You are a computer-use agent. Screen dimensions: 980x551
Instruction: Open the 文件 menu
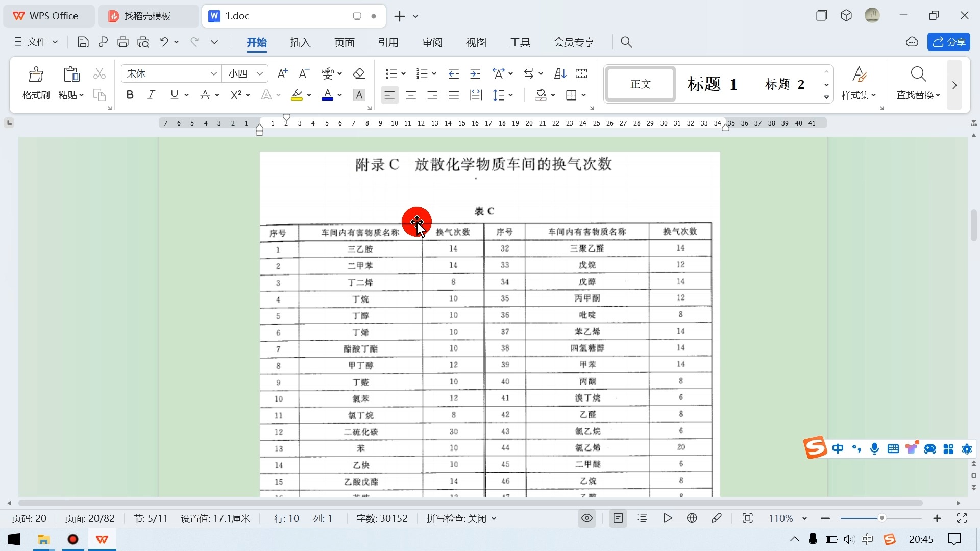36,42
